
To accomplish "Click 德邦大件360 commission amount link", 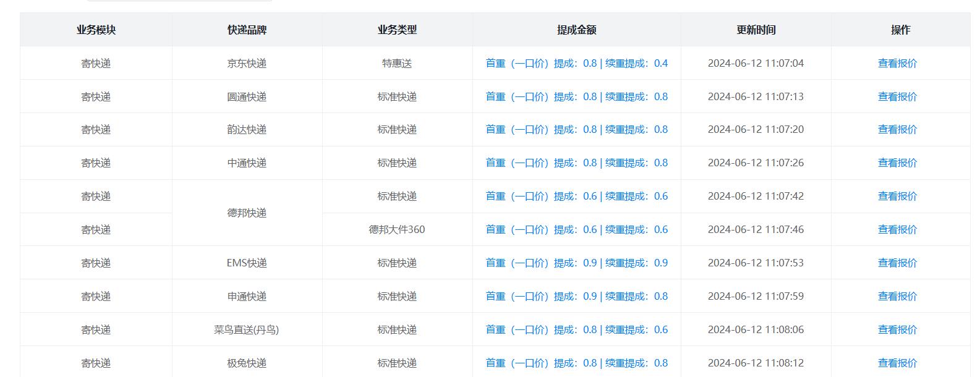I will pos(577,229).
